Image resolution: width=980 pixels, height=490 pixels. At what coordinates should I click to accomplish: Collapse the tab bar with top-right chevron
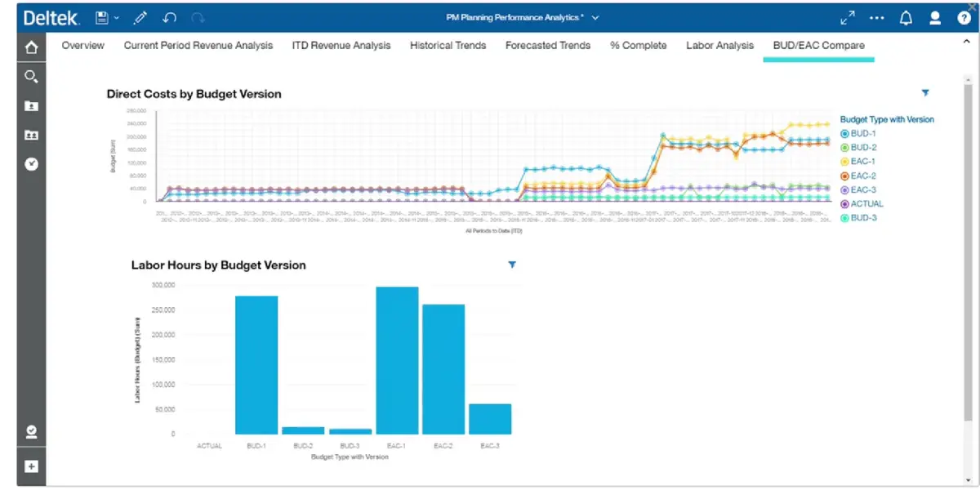(967, 42)
